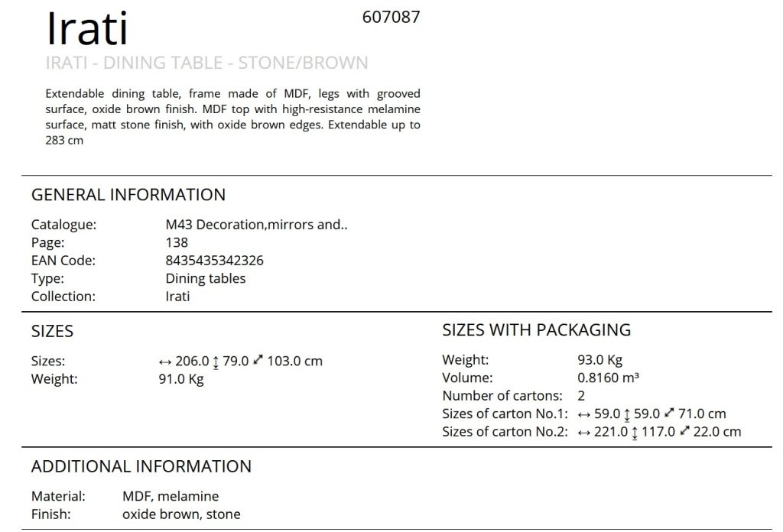The image size is (783, 532).
Task: Click the height arrow icon beside 117.0
Action: click(x=634, y=433)
